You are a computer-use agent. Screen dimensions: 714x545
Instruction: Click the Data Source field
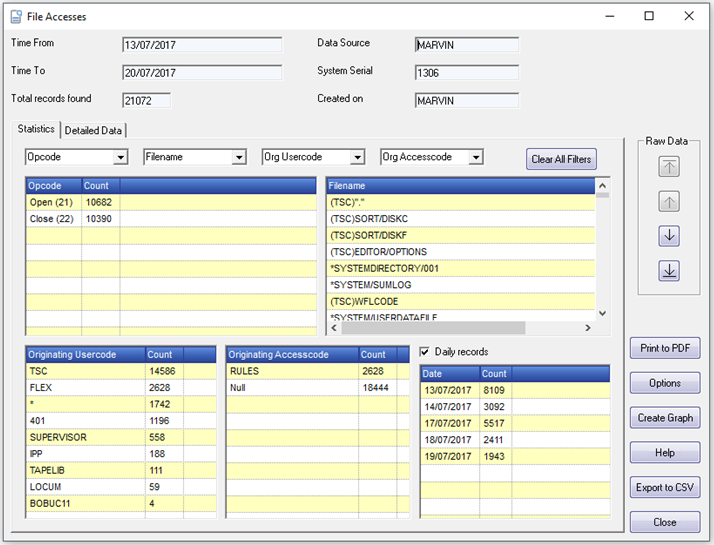(467, 45)
